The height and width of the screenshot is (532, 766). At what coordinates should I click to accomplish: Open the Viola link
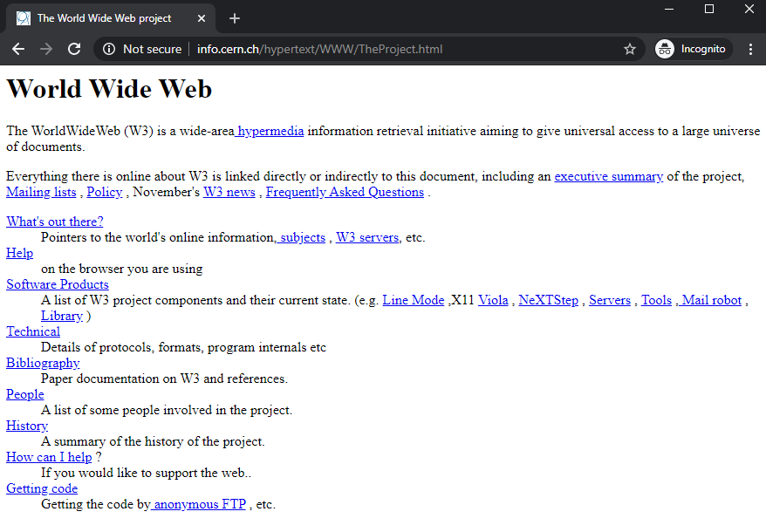click(x=493, y=300)
